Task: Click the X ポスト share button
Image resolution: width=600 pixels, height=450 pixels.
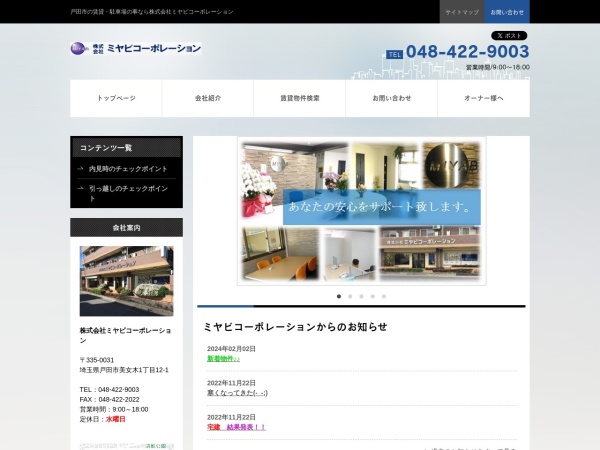Action: pos(509,36)
